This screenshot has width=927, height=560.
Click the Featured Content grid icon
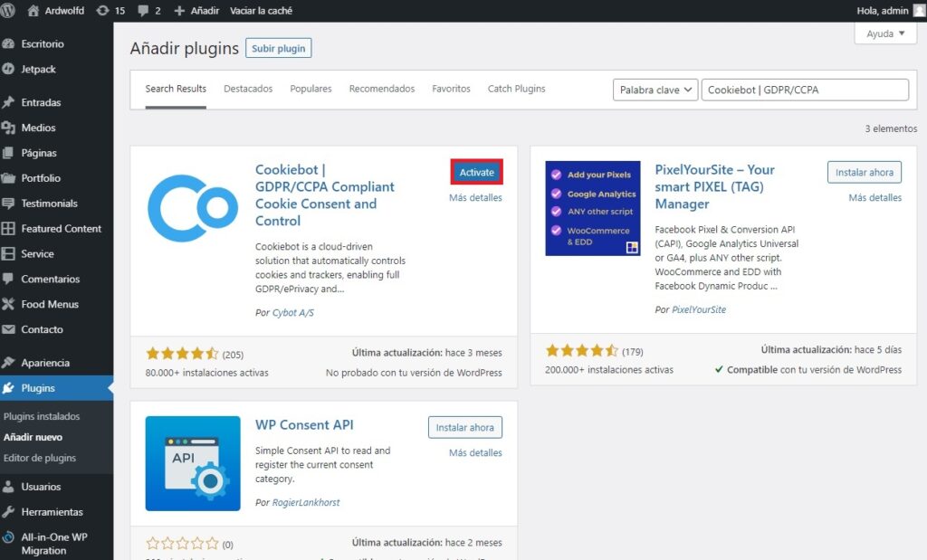tap(8, 229)
